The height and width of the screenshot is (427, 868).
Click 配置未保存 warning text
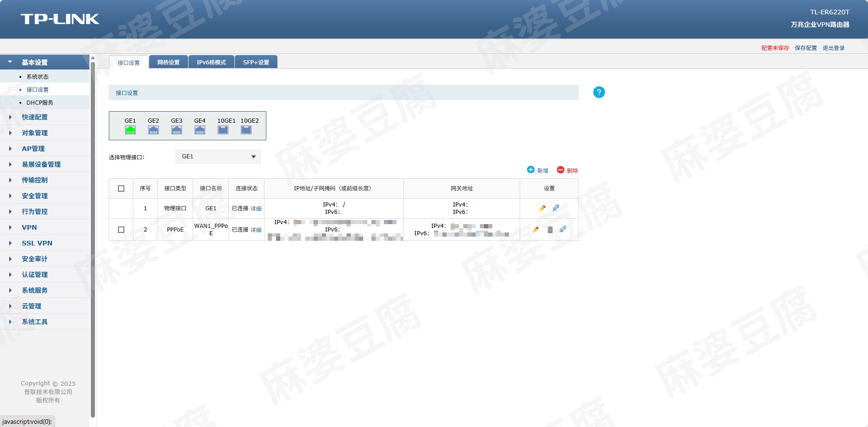point(775,48)
